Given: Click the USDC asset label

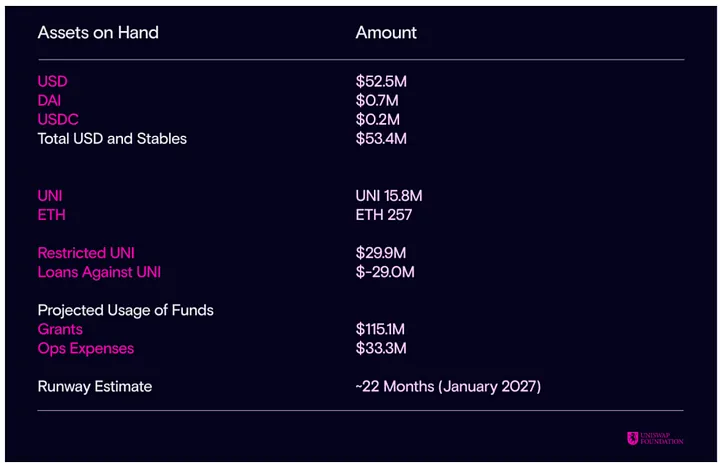Looking at the screenshot, I should 58,119.
